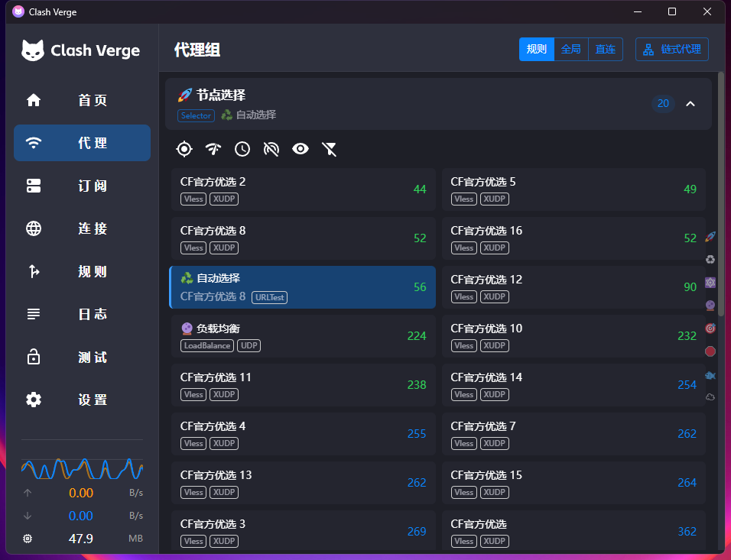This screenshot has width=731, height=560.
Task: Open 日志 (Logs) page in sidebar
Action: click(83, 314)
